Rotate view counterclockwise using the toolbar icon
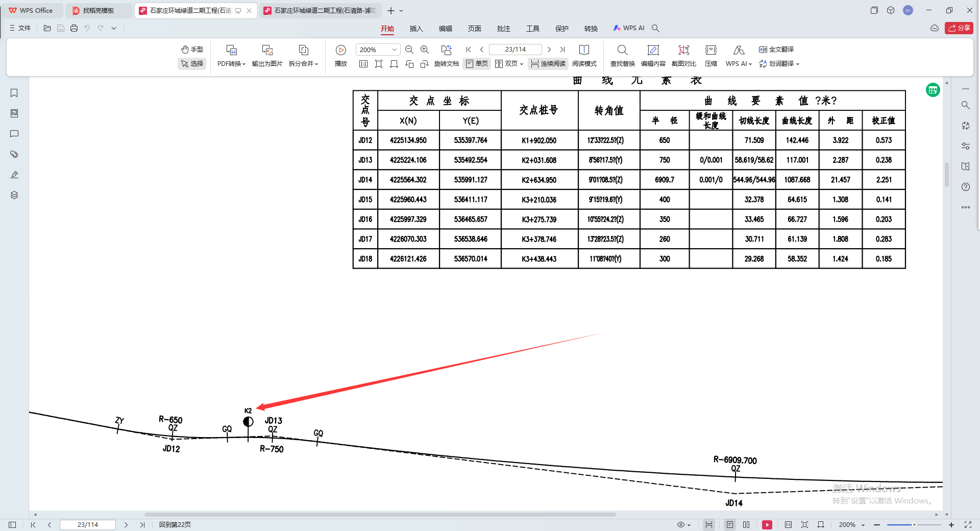 [409, 64]
